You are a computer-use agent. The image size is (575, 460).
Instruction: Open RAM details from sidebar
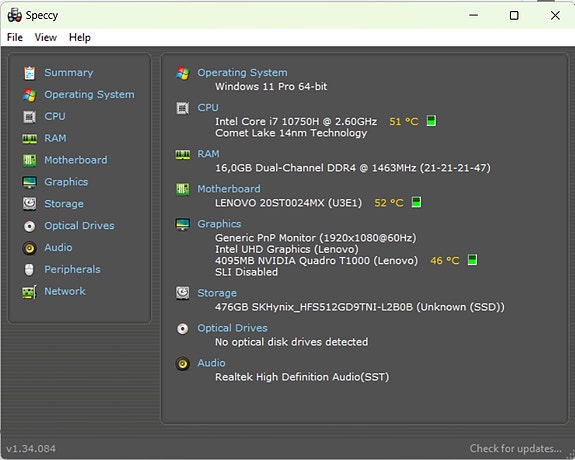tap(55, 138)
